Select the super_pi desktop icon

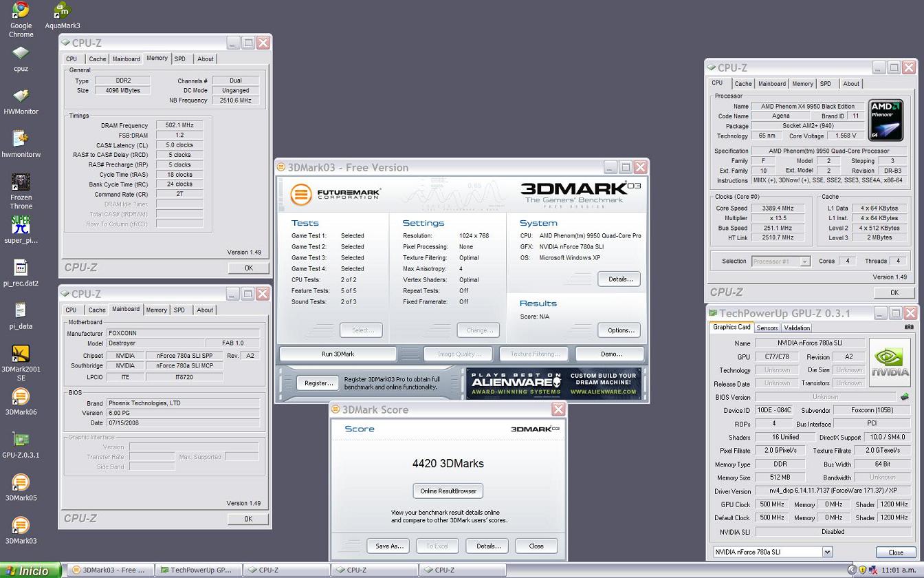click(x=21, y=230)
